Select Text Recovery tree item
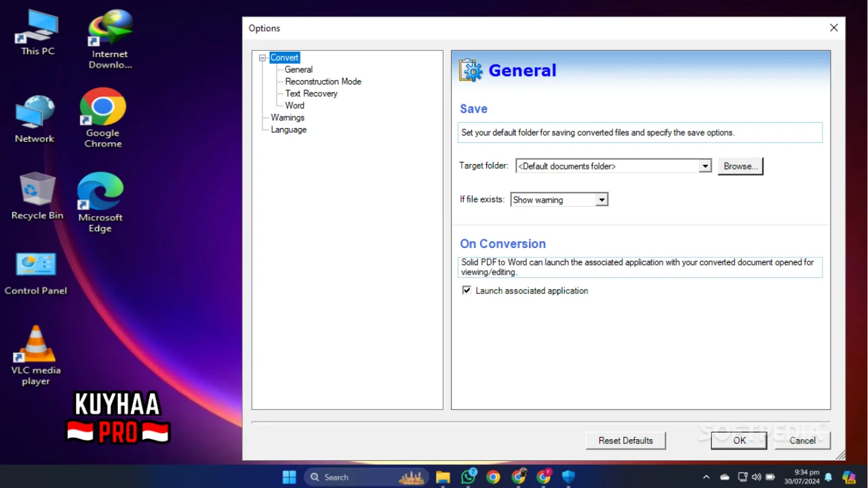The width and height of the screenshot is (868, 488). [x=311, y=94]
